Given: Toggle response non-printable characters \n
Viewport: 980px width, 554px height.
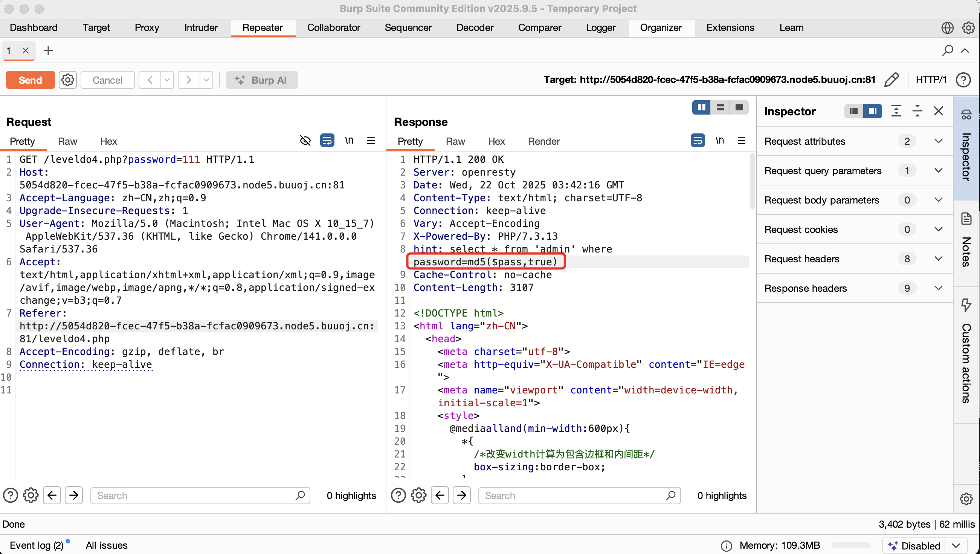Looking at the screenshot, I should (x=719, y=141).
